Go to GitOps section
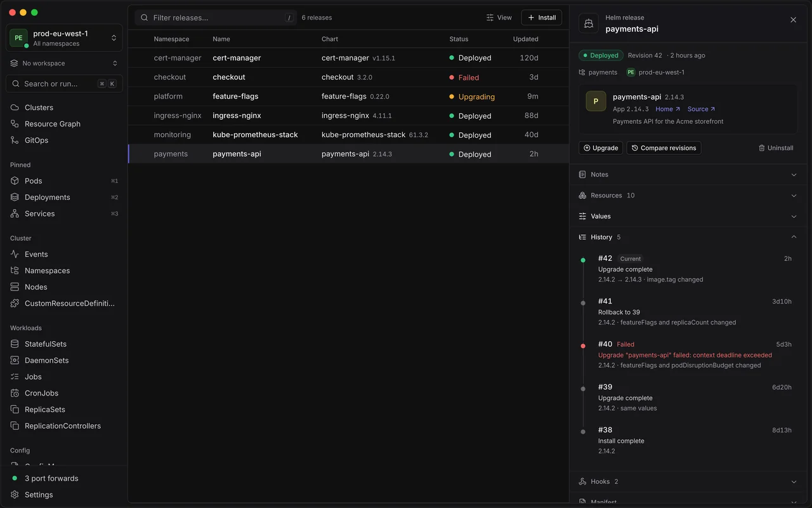This screenshot has width=812, height=508. click(x=64, y=140)
